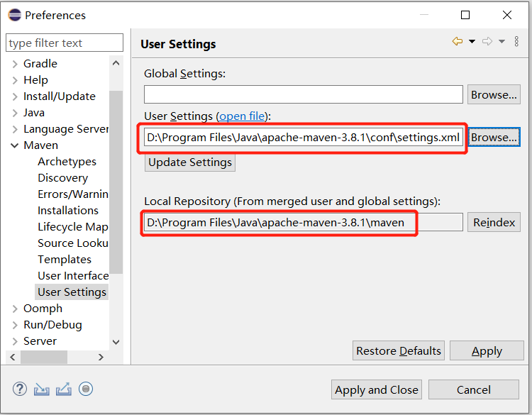
Task: Click the Import preferences icon
Action: point(42,389)
